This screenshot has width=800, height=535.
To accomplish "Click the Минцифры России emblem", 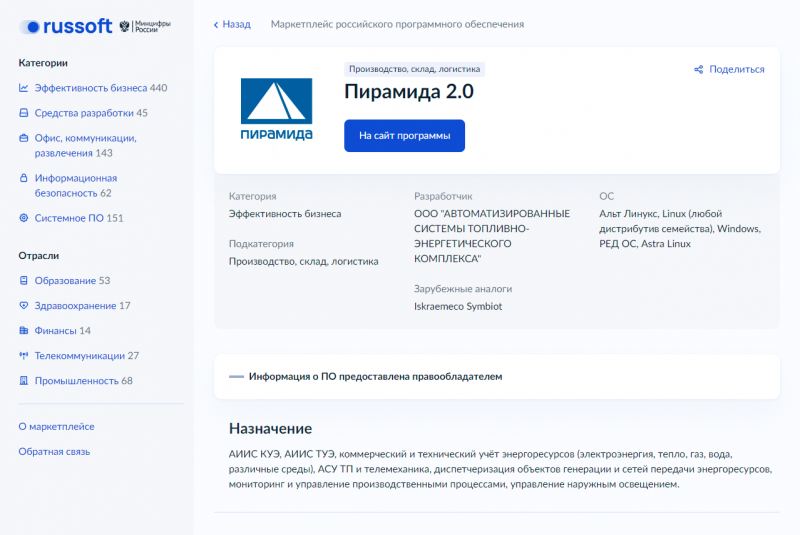I will tap(145, 26).
